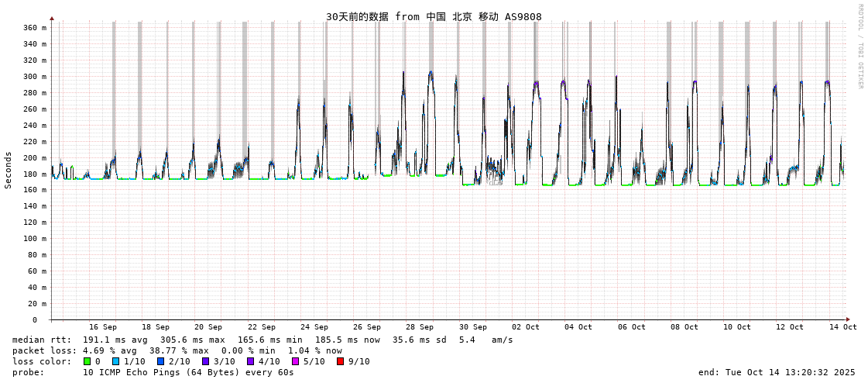Click the 14 Oct date label

(x=842, y=327)
